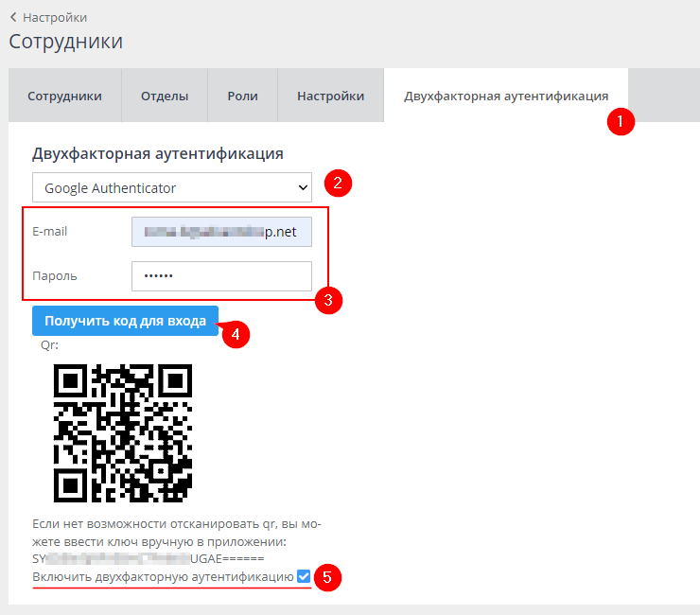Open the Двухфакторная аутентификация tab
The width and height of the screenshot is (700, 615).
(x=505, y=96)
